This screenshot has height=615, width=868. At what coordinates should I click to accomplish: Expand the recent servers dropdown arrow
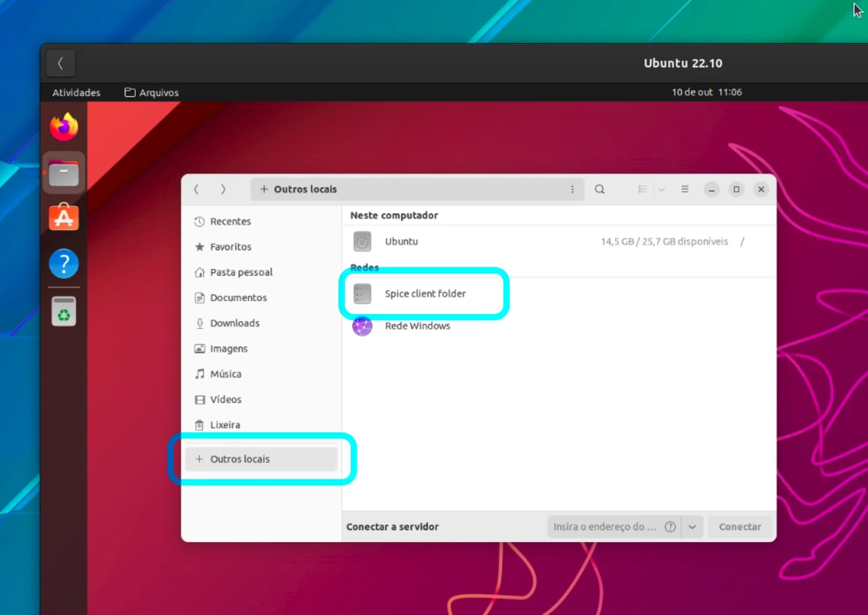pos(692,526)
